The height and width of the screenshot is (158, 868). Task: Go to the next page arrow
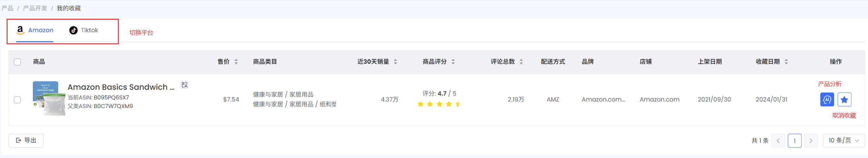click(x=811, y=141)
